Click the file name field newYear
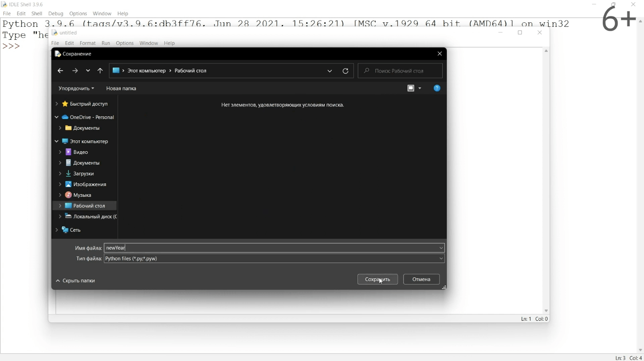Screen dimensions: 644x361 (271, 248)
